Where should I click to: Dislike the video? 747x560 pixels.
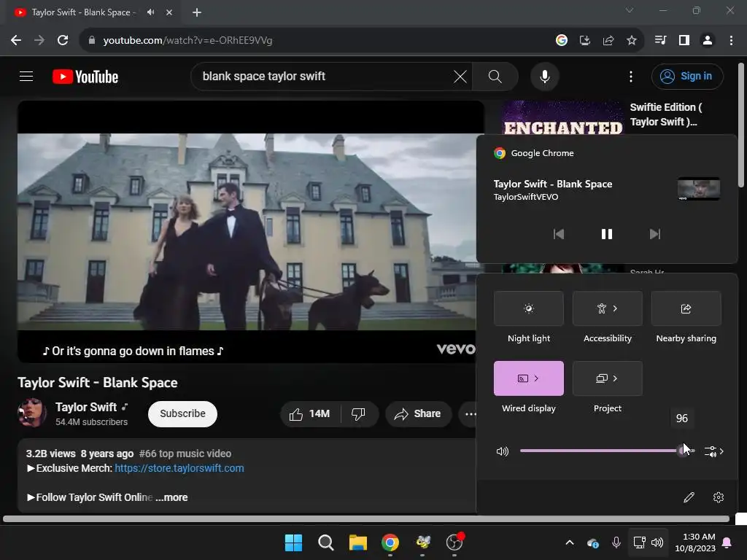[358, 414]
